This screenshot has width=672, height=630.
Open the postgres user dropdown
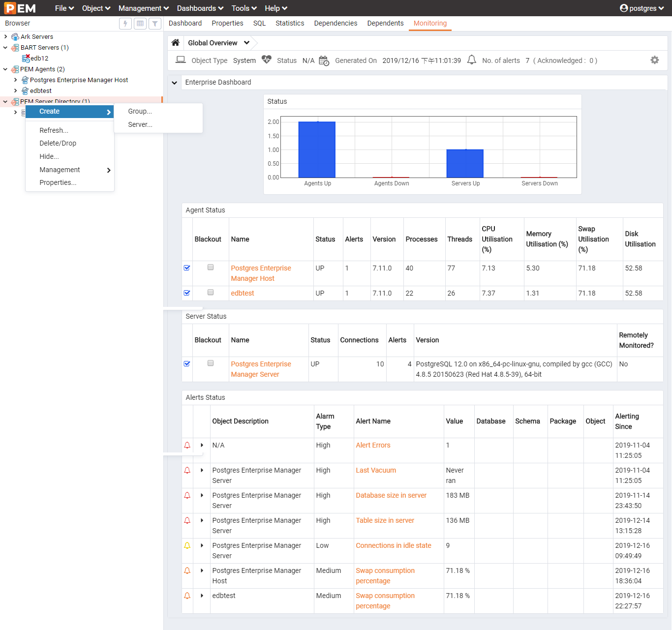[x=642, y=8]
